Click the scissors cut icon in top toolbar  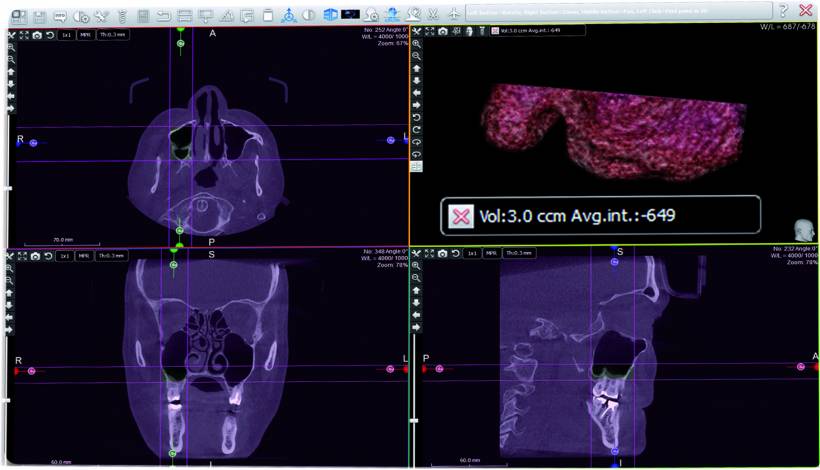click(x=432, y=16)
